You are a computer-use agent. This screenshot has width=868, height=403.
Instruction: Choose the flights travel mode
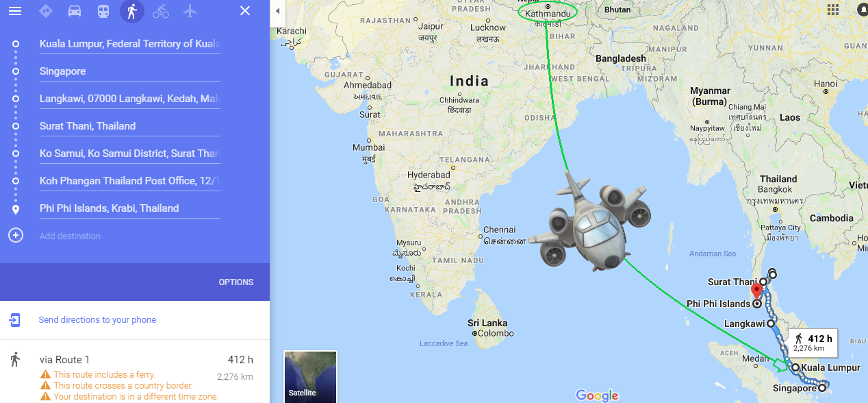coord(190,11)
